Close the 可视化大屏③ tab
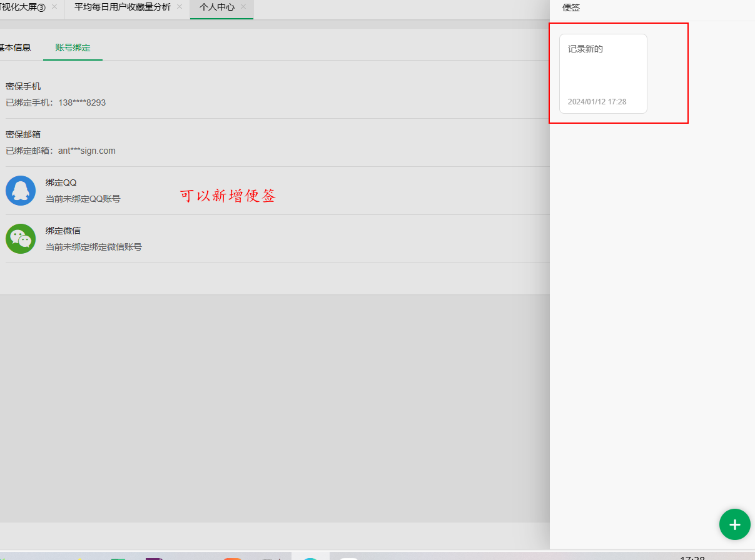Image resolution: width=755 pixels, height=560 pixels. pyautogui.click(x=54, y=7)
